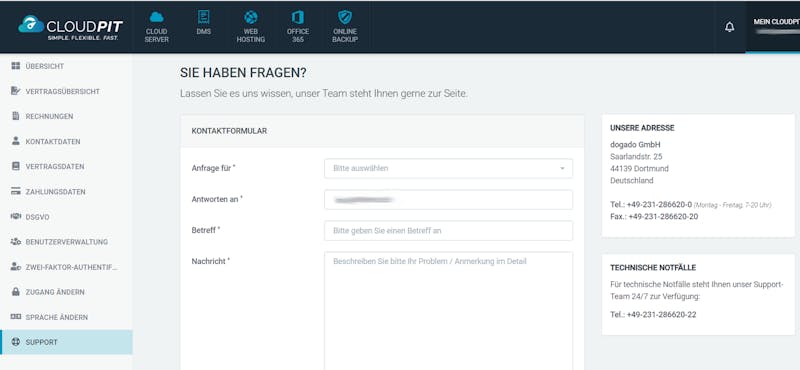Click the 44139 Dortmund line
Viewport: 800px width, 370px height.
[639, 168]
